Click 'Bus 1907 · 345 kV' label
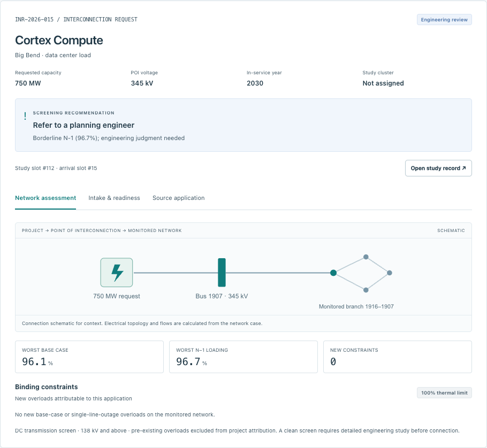487x448 pixels. pos(222,296)
